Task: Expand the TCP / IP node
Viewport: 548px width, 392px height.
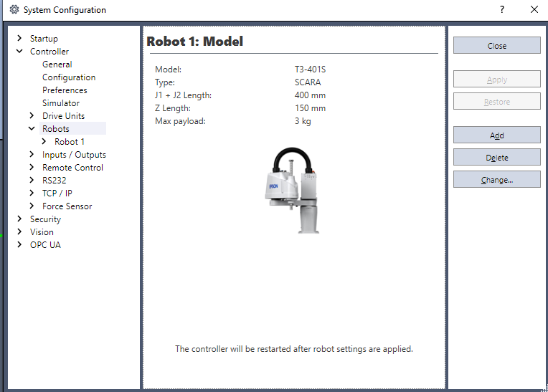Action: (x=32, y=193)
